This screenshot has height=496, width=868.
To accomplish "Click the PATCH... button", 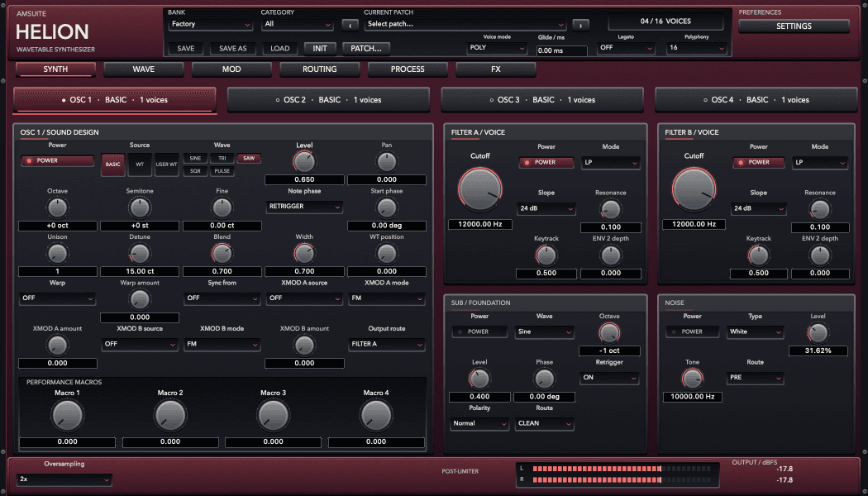I will pyautogui.click(x=366, y=49).
